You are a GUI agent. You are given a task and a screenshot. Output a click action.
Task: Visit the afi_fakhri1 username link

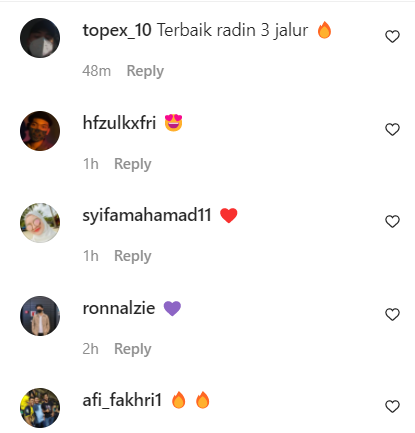click(x=122, y=400)
